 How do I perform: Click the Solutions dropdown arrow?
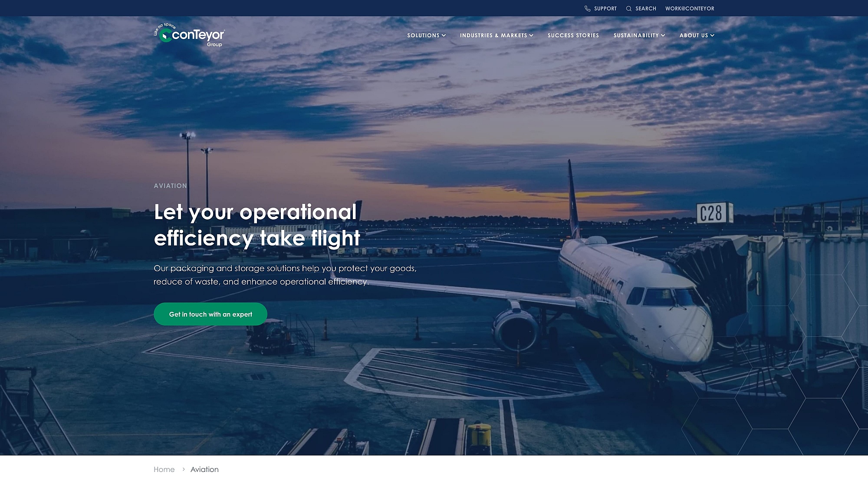pos(444,35)
